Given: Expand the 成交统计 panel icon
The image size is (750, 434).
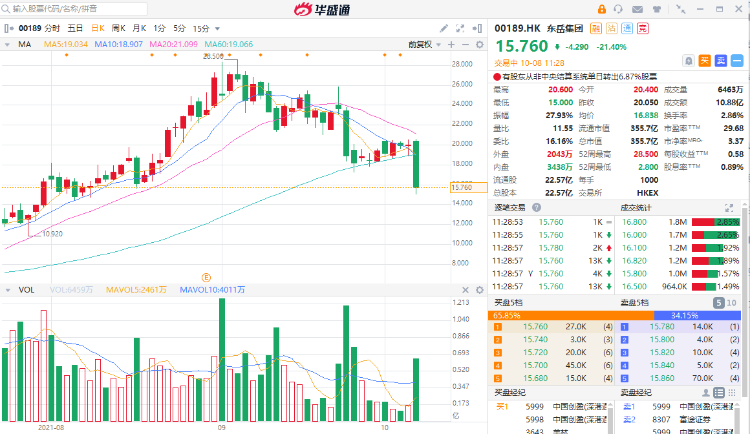Looking at the screenshot, I should coord(729,208).
